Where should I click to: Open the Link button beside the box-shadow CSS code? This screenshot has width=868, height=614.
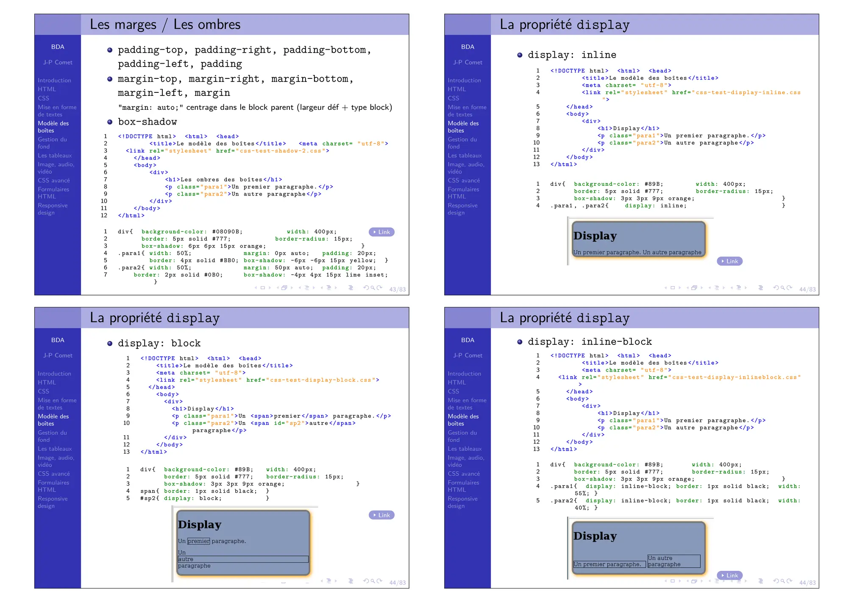pos(381,232)
